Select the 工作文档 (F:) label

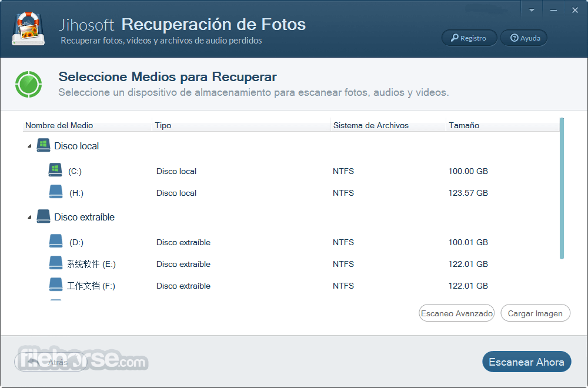click(x=91, y=286)
